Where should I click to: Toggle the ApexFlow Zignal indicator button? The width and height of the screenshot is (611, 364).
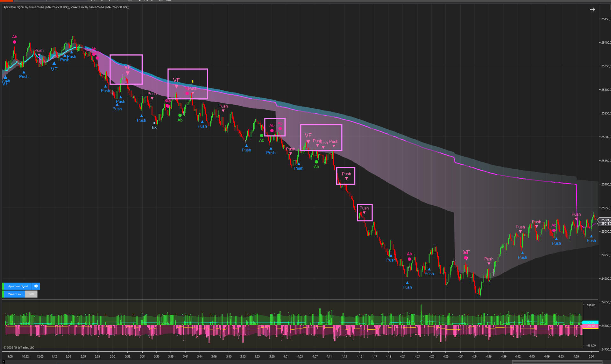(x=18, y=286)
